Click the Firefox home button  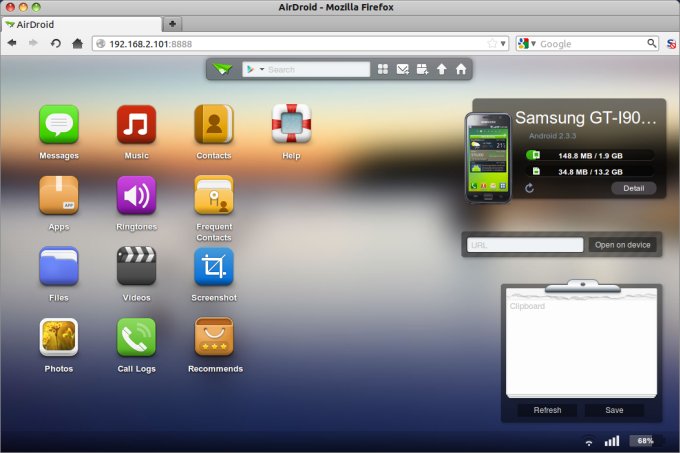click(77, 43)
